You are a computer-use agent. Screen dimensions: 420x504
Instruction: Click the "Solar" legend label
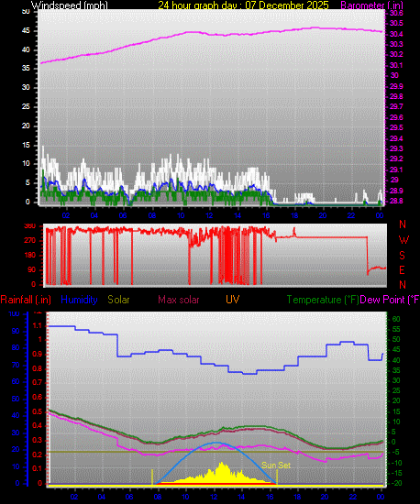point(118,300)
